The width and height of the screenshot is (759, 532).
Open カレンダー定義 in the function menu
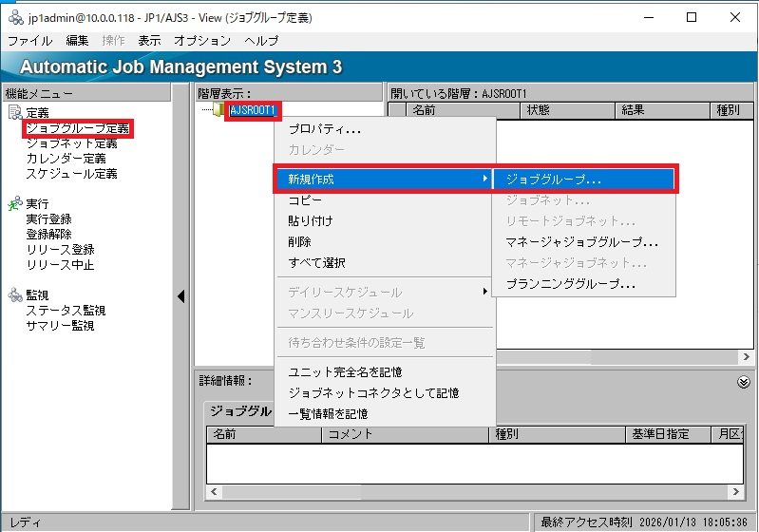point(66,159)
